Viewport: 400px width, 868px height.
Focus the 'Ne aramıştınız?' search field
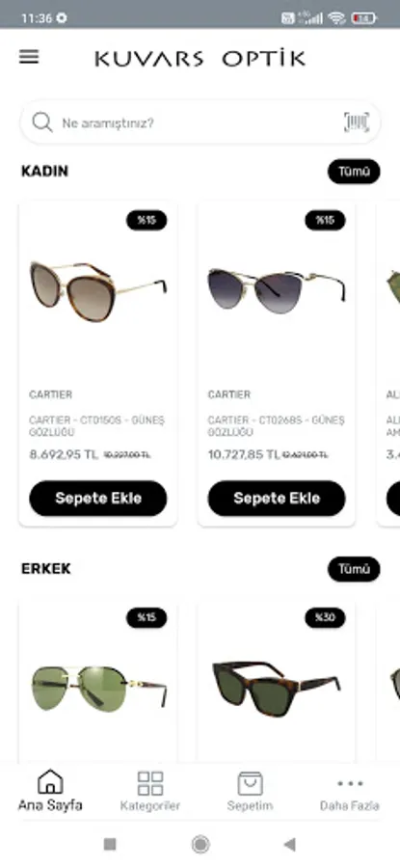pyautogui.click(x=200, y=122)
